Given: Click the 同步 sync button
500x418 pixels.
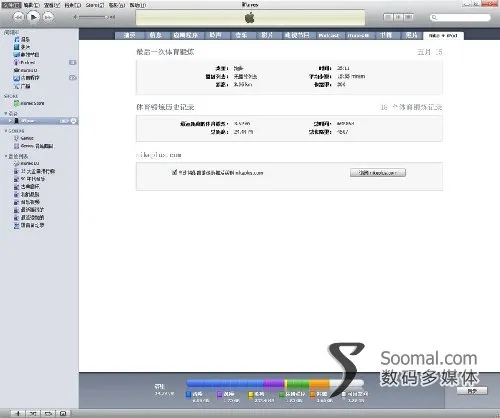Looking at the screenshot, I should click(472, 391).
